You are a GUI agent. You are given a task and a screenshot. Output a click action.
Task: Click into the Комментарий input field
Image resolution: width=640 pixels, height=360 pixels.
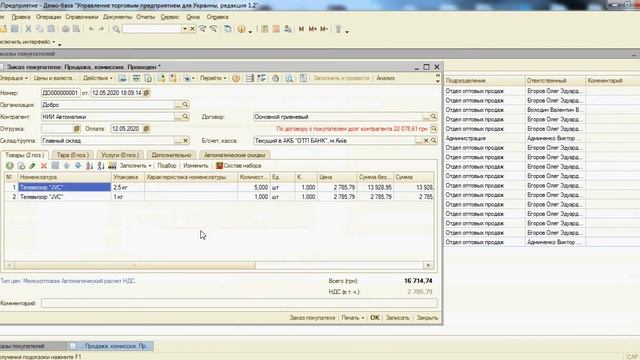click(x=239, y=303)
